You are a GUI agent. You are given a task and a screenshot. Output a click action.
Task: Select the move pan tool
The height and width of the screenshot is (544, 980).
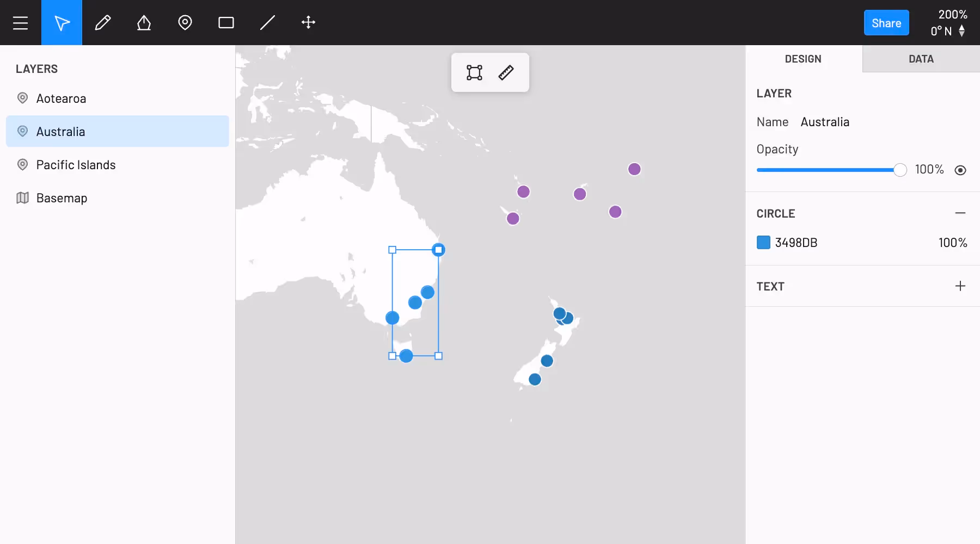pos(308,23)
